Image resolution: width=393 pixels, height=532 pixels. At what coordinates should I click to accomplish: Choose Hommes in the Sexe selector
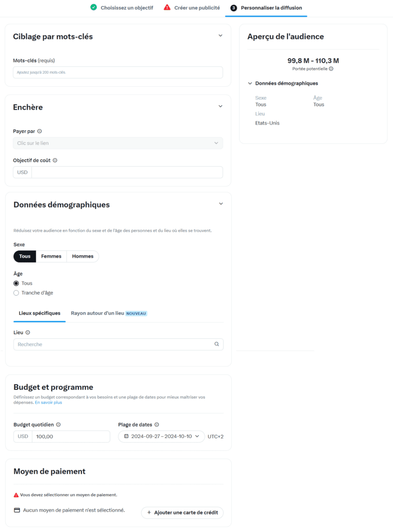point(83,257)
